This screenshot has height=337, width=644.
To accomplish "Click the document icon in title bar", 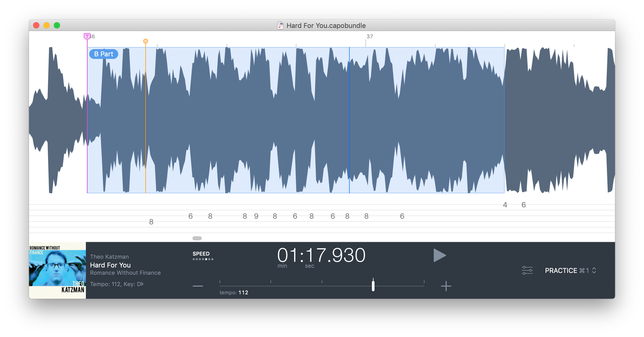I will (x=280, y=25).
